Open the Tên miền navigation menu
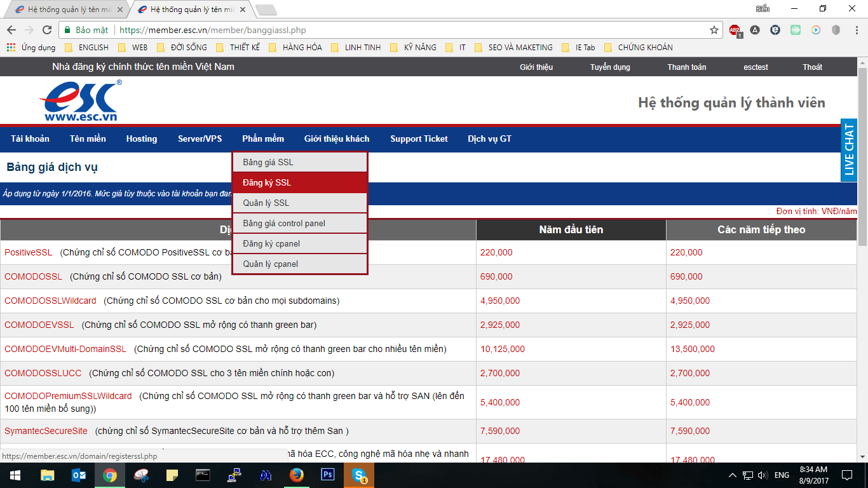This screenshot has height=488, width=868. [88, 139]
